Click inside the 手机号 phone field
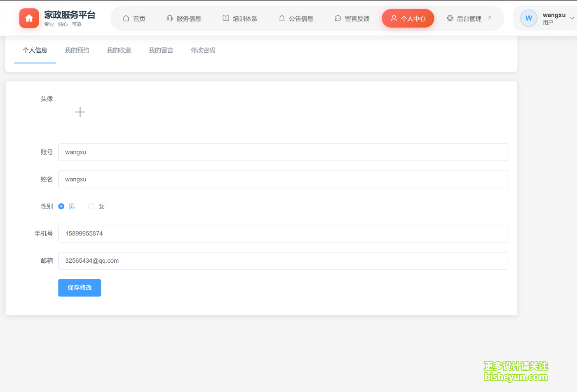 click(x=283, y=233)
